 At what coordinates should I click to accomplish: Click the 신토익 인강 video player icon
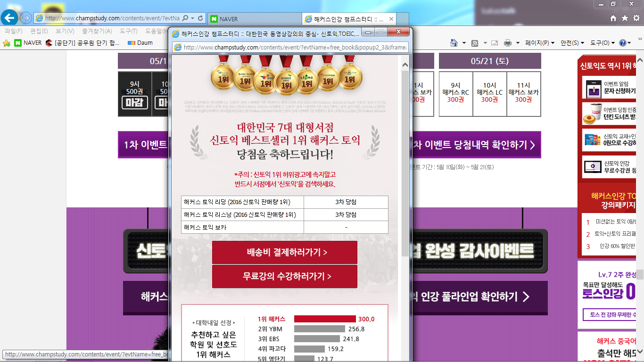pyautogui.click(x=592, y=166)
